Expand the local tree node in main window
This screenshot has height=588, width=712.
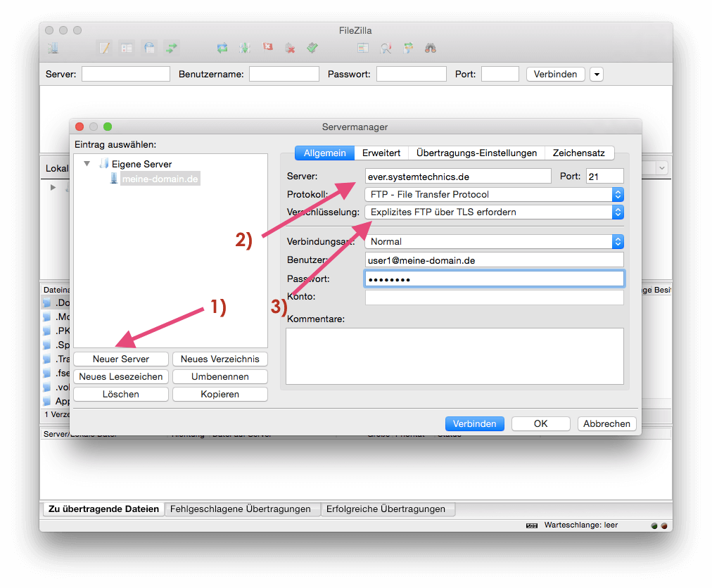[53, 187]
